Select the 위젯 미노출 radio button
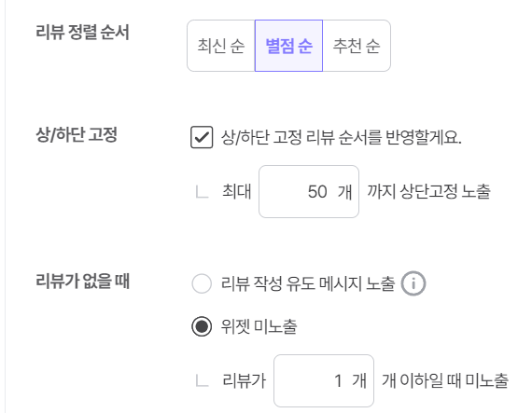Screen dimensions: 532x413 202,326
